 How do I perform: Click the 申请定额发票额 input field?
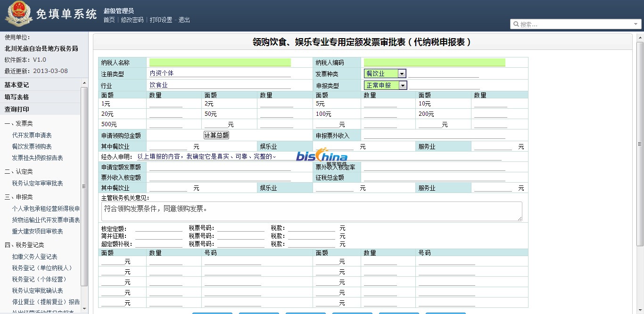[x=220, y=167]
